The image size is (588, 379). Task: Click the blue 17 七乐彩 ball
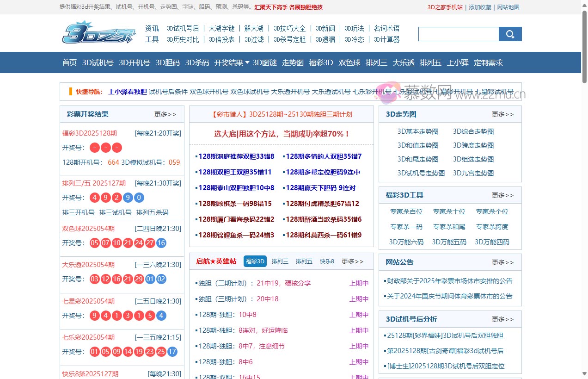(x=172, y=352)
